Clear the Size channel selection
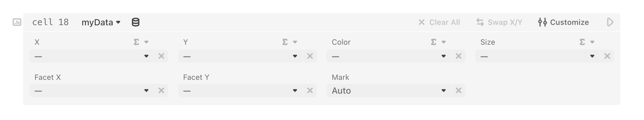This screenshot has height=120, width=644. pyautogui.click(x=607, y=56)
